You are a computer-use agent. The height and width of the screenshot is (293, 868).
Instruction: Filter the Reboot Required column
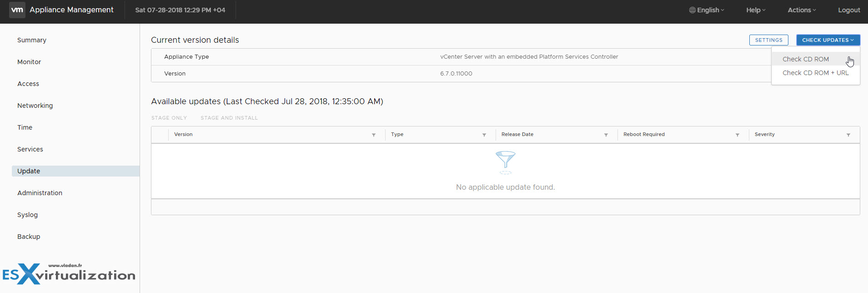tap(738, 135)
